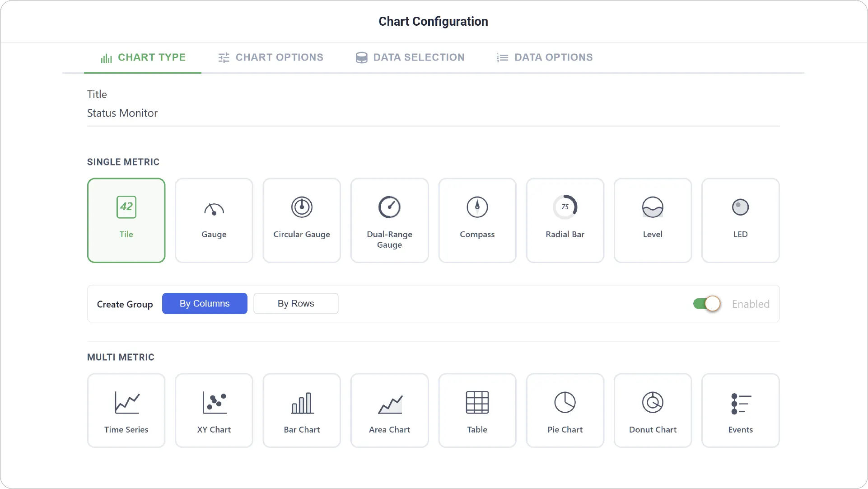Click the bar-graph icon beside Chart Type
Image resolution: width=868 pixels, height=489 pixels.
pyautogui.click(x=107, y=58)
